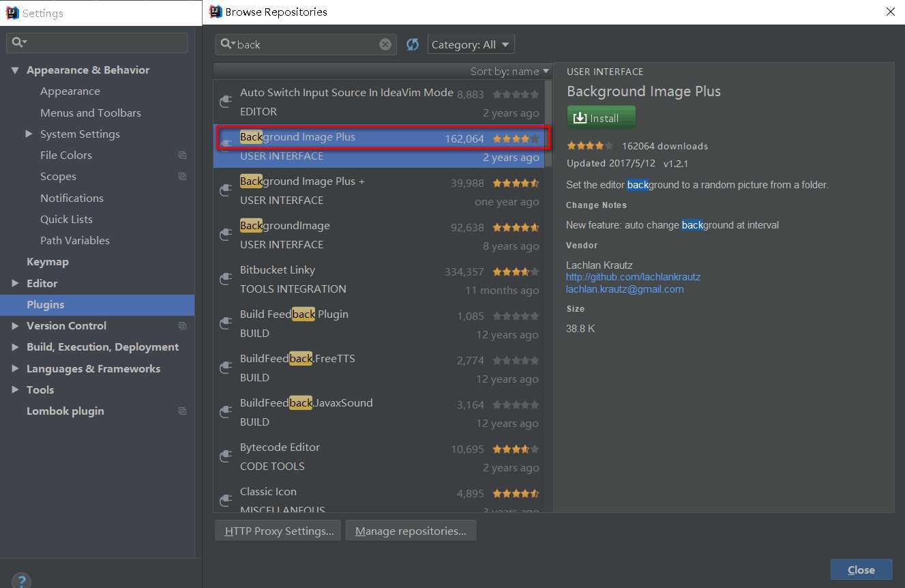Close the Browse Repositories window with X
This screenshot has width=905, height=588.
tap(891, 12)
